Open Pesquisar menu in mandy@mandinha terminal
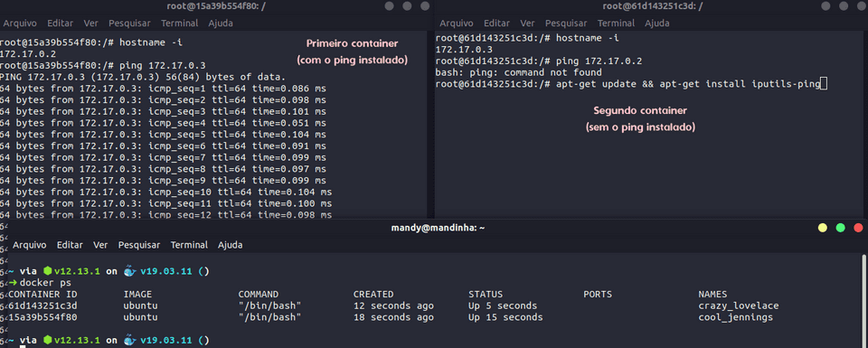The width and height of the screenshot is (868, 348). 139,245
